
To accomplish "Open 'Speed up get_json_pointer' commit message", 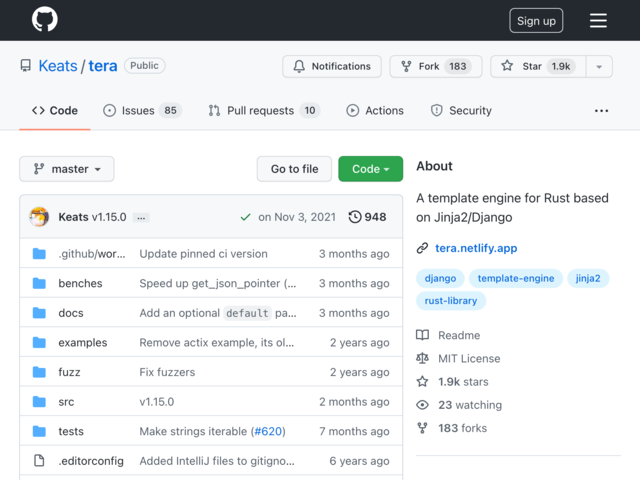I will (x=218, y=283).
